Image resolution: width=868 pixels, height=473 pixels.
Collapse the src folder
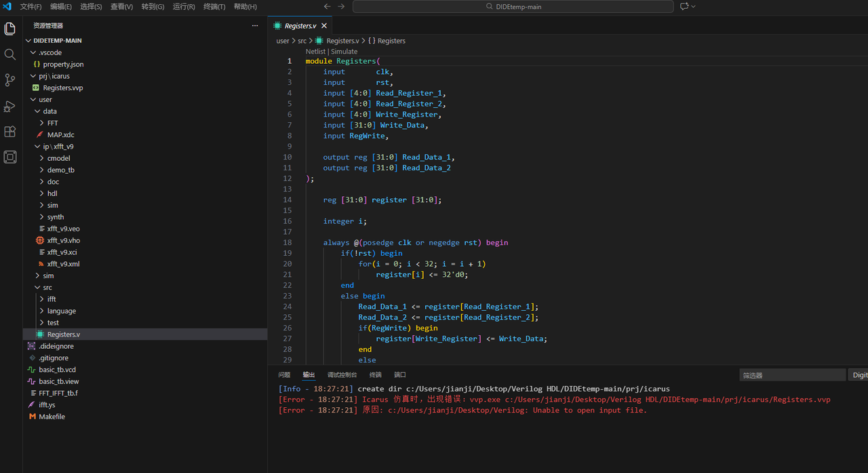point(47,287)
